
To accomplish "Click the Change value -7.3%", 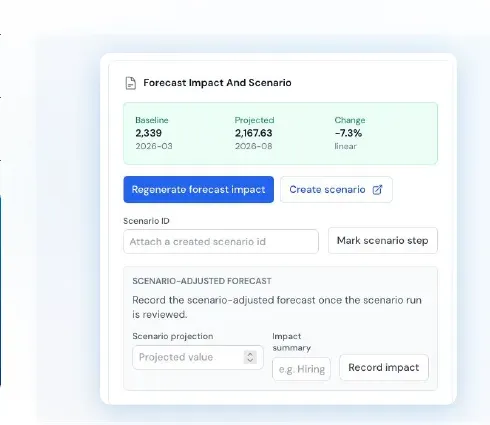I will 348,133.
